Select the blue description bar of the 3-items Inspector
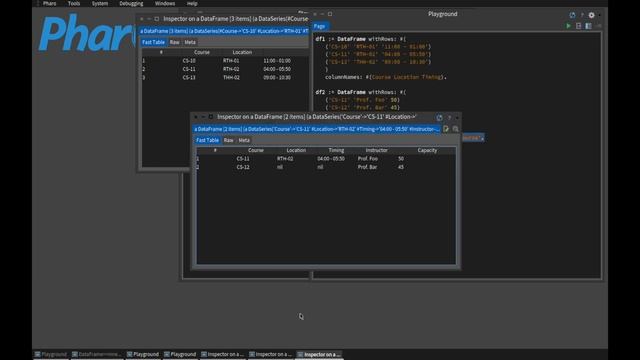The image size is (640, 360). (224, 31)
